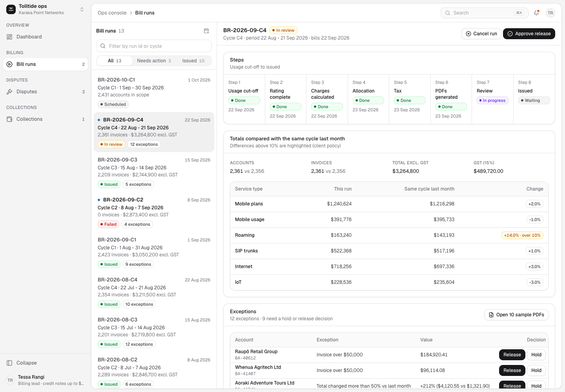Click the In review badge in run header
Screen dimensions: 565x392
click(283, 30)
